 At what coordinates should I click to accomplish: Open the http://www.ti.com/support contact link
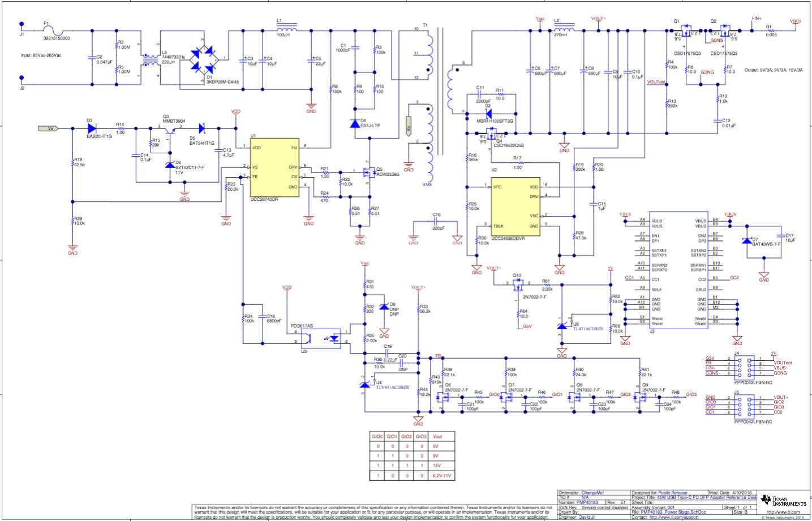674,516
